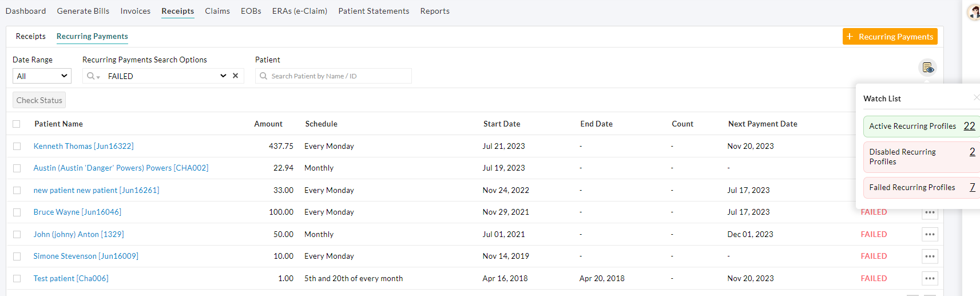Click the next payment date Dec 01, 2023
Viewport: 980px width, 296px height.
pos(750,234)
